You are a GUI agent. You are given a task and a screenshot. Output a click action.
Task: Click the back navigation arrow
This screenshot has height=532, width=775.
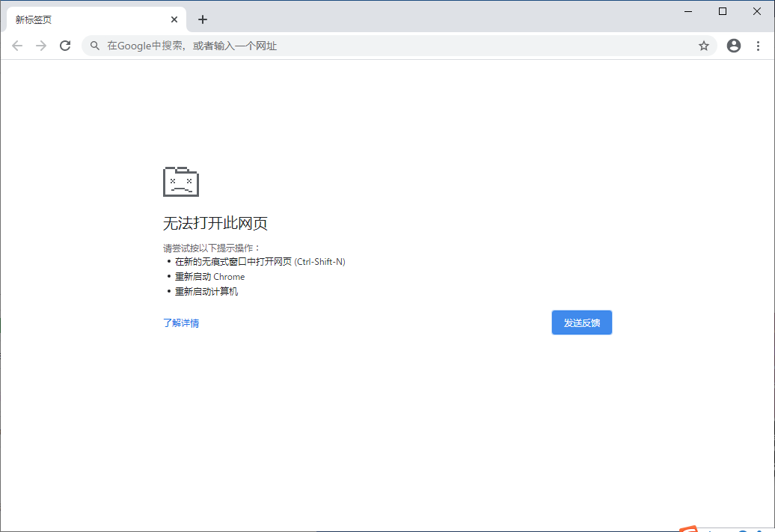coord(17,45)
